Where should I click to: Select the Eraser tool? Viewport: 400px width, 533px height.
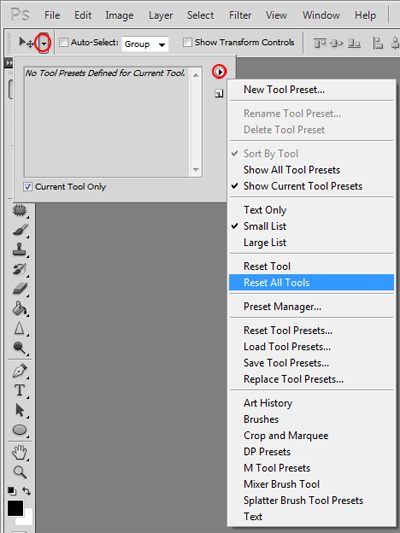coord(20,289)
